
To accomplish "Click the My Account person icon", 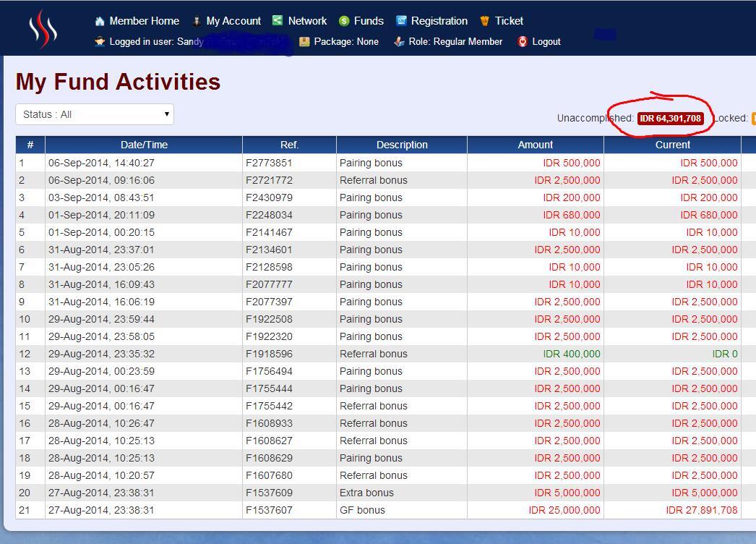I will tap(197, 21).
